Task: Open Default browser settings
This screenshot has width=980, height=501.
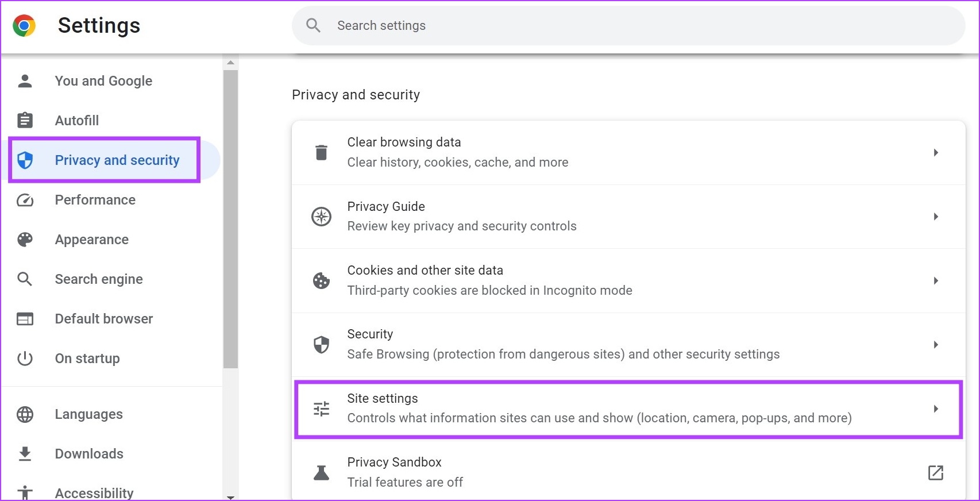Action: 104,319
